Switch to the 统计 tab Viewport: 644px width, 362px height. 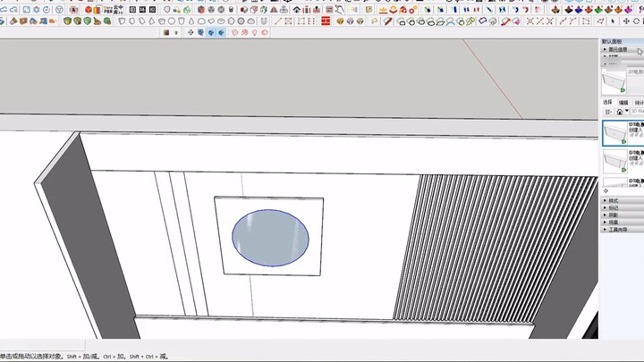pyautogui.click(x=639, y=103)
